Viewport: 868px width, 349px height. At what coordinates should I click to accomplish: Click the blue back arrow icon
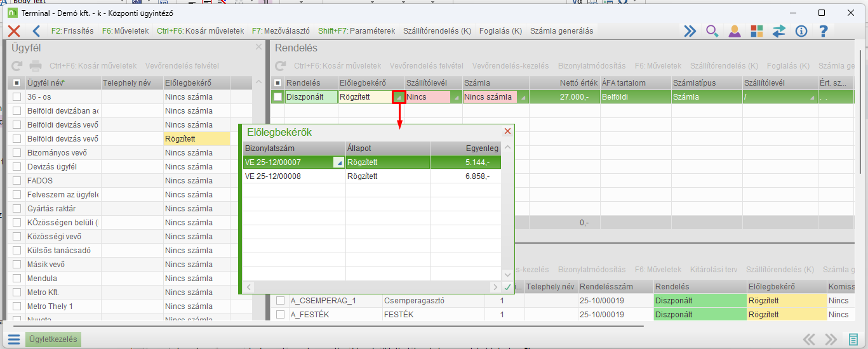coord(36,30)
